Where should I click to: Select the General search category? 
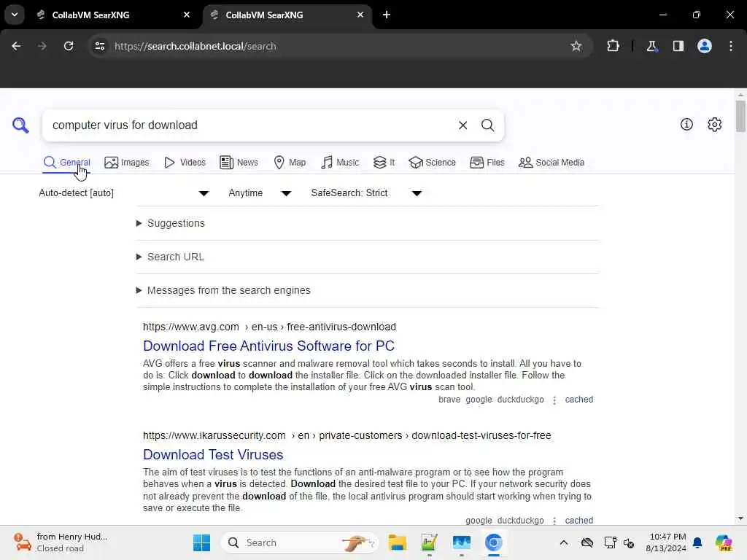[66, 163]
